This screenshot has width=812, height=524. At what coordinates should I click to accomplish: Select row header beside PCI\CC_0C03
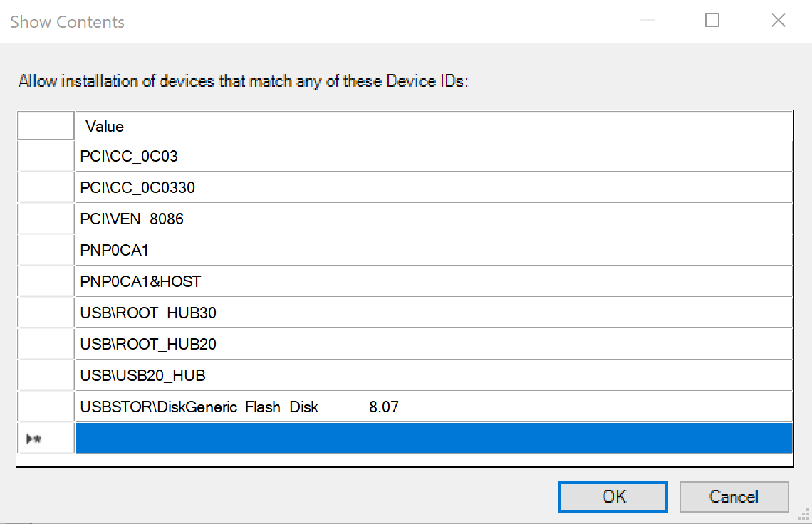coord(45,156)
